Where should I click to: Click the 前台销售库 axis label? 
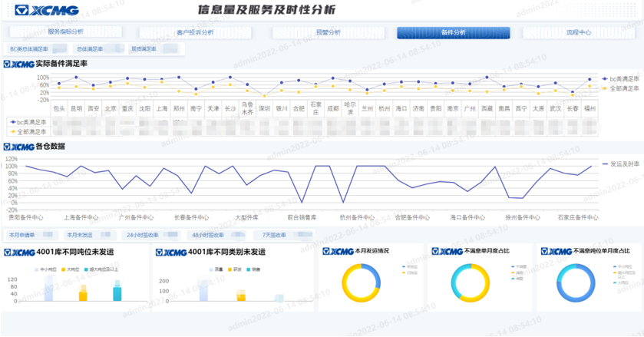click(x=302, y=217)
